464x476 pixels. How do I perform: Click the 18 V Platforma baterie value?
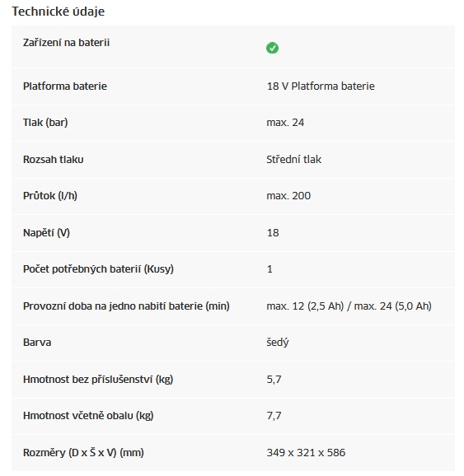321,86
